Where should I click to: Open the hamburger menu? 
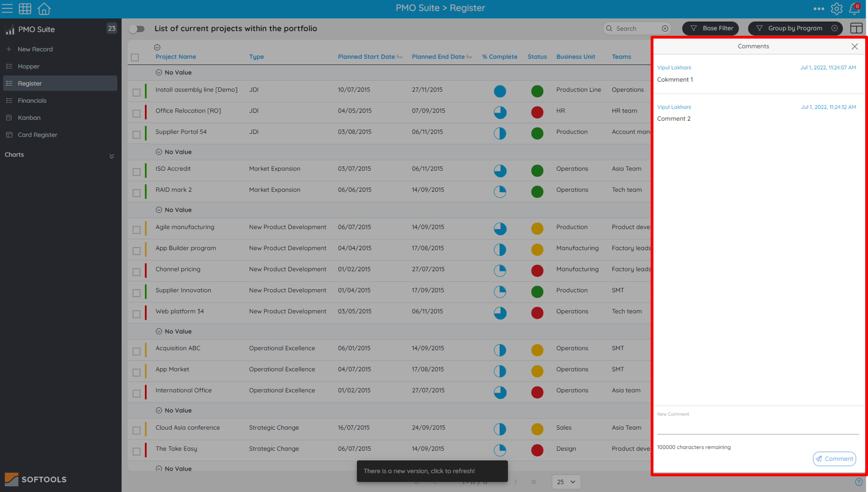coord(7,8)
